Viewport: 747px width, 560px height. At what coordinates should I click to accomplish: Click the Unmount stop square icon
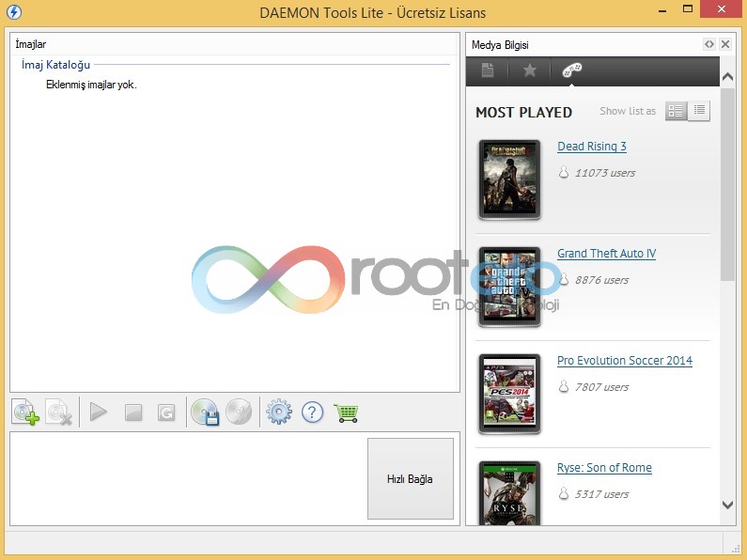(133, 412)
